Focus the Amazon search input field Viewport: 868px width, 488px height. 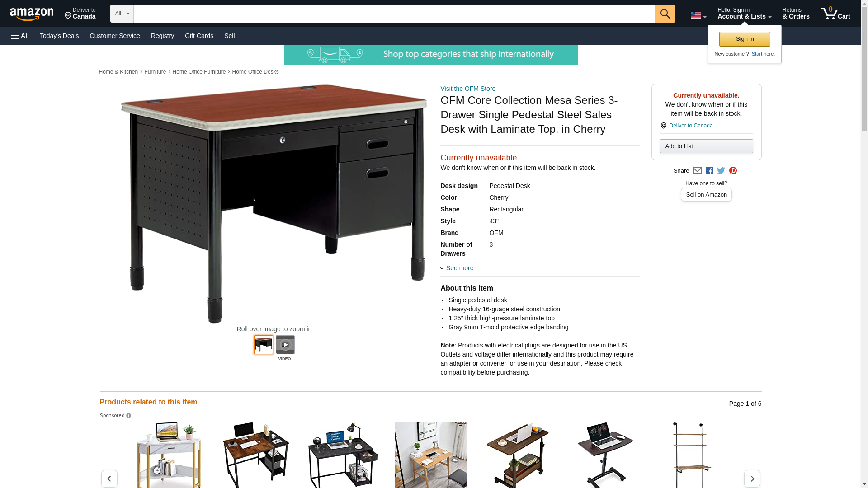pos(394,14)
